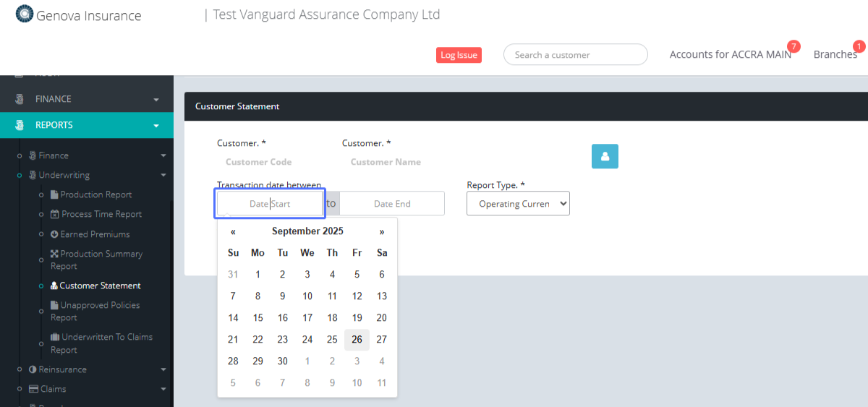Screen dimensions: 868x407
Task: Click the Production Summary Report icon
Action: (x=54, y=254)
